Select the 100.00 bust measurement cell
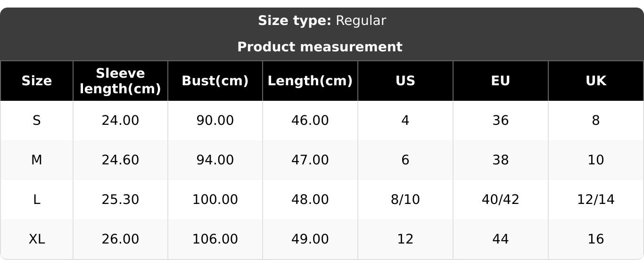 tap(215, 200)
